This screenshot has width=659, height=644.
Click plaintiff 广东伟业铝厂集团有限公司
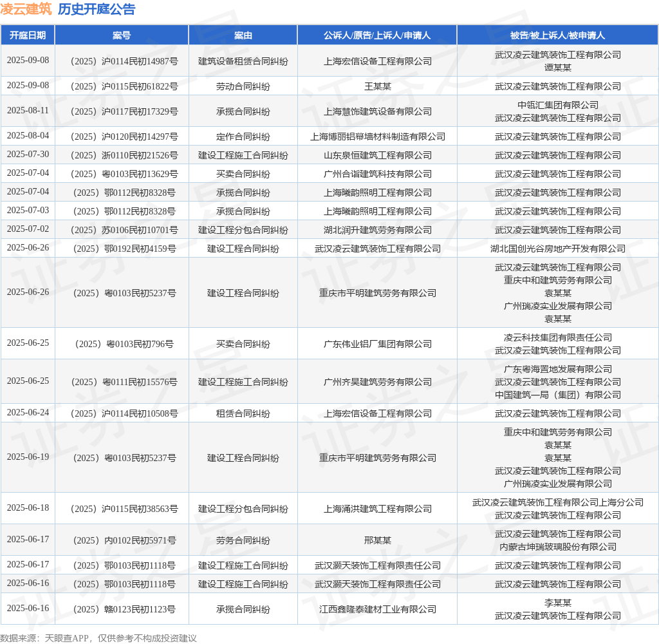click(377, 344)
